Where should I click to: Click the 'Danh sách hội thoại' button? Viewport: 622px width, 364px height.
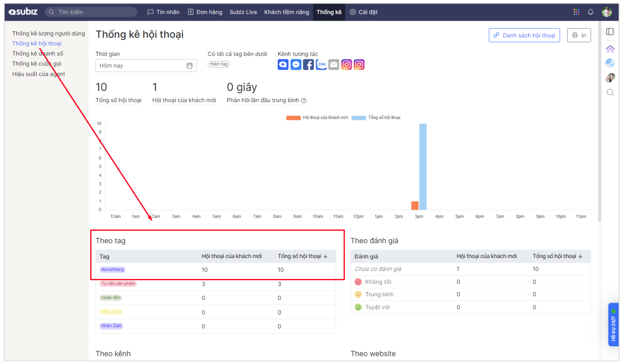524,35
